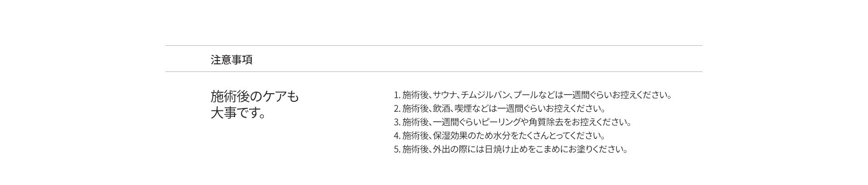Click the list number "4."

pyautogui.click(x=397, y=136)
